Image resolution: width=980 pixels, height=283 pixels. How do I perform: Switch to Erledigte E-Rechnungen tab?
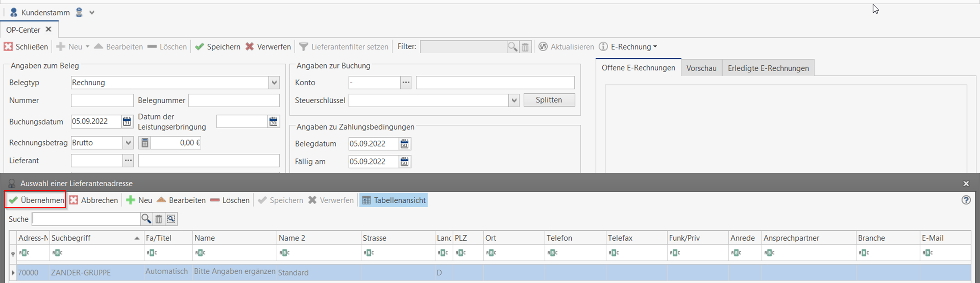[768, 68]
